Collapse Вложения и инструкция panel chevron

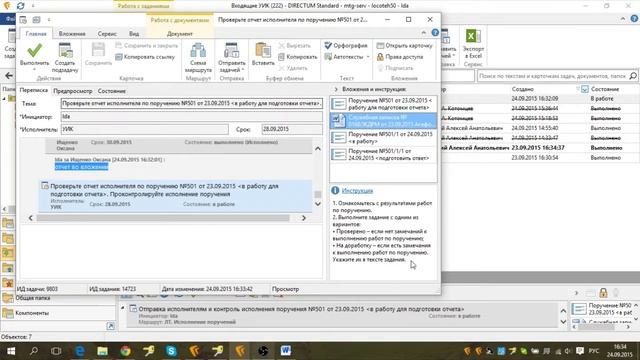tap(336, 89)
